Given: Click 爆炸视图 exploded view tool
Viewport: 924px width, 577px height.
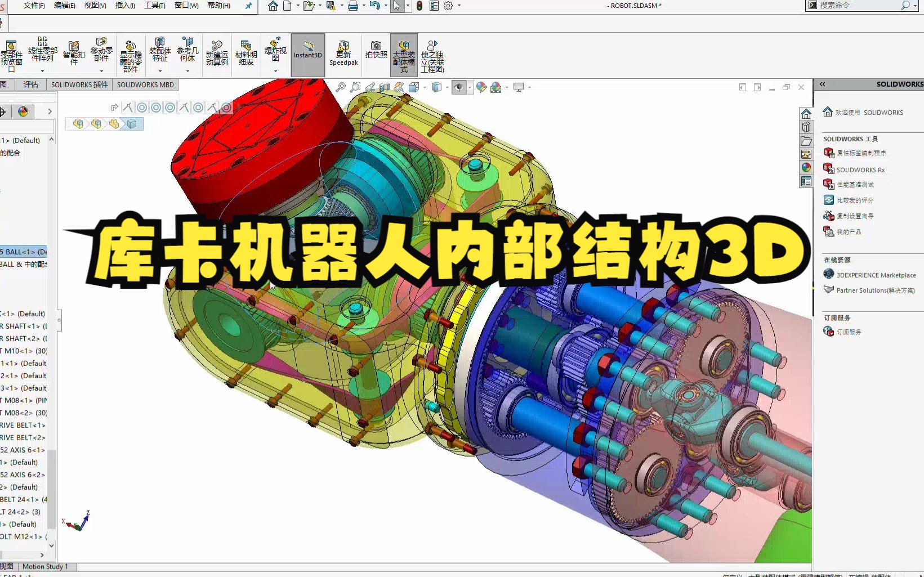Looking at the screenshot, I should pos(275,50).
